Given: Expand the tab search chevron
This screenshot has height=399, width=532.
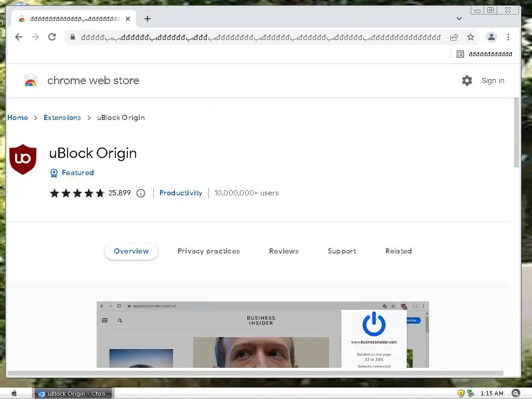Looking at the screenshot, I should (459, 19).
